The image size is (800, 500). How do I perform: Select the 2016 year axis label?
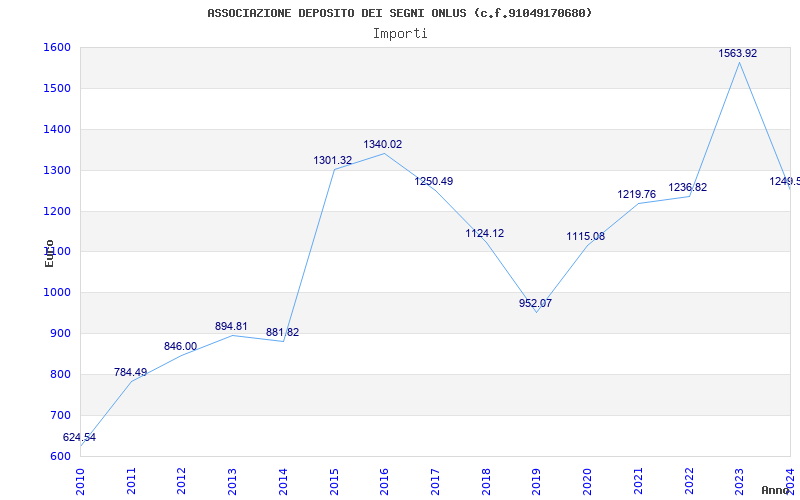coord(384,481)
